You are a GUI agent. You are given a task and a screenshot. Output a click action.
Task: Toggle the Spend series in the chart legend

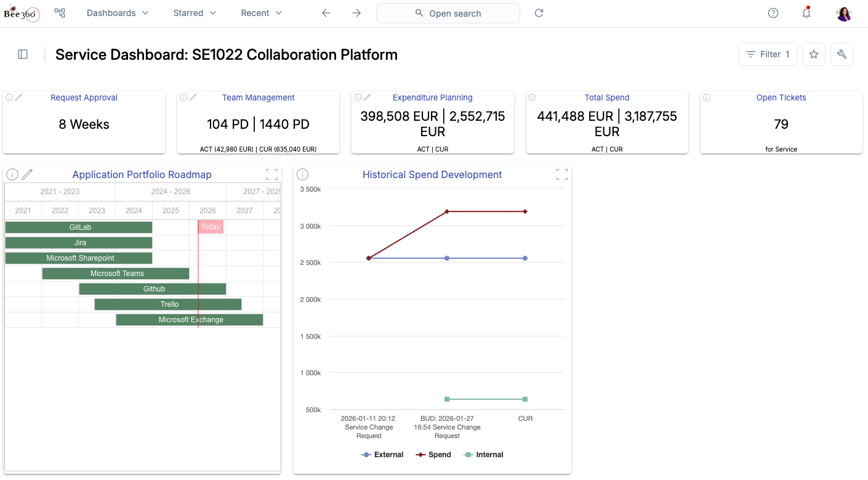click(433, 454)
